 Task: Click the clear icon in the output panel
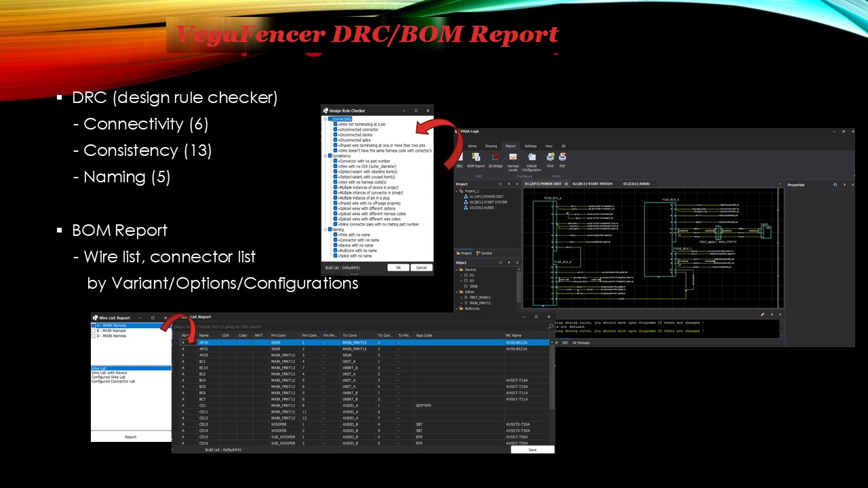click(x=762, y=314)
